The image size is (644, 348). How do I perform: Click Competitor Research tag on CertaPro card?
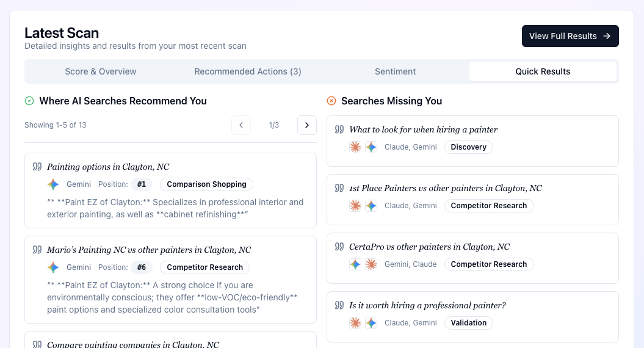tap(489, 264)
